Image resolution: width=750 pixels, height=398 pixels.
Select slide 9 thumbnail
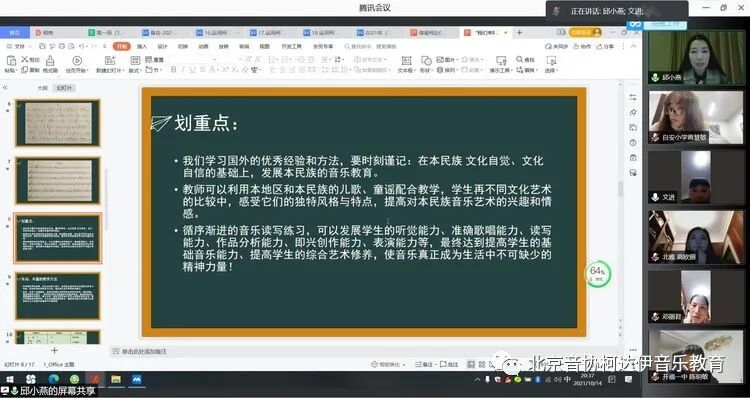(58, 296)
